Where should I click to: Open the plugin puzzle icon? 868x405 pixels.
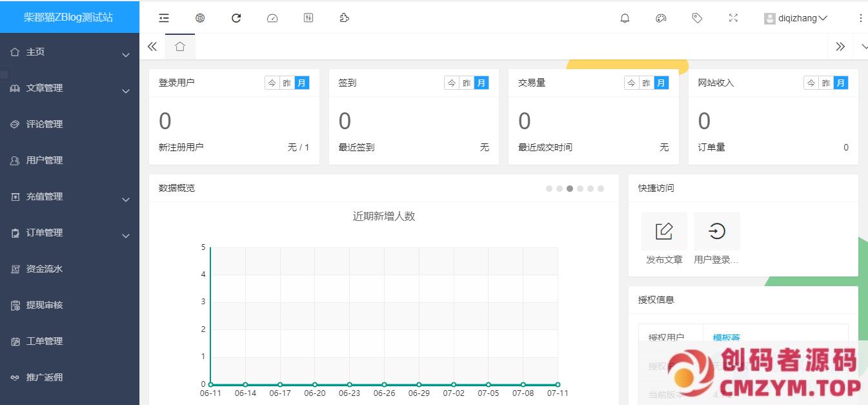click(x=345, y=18)
